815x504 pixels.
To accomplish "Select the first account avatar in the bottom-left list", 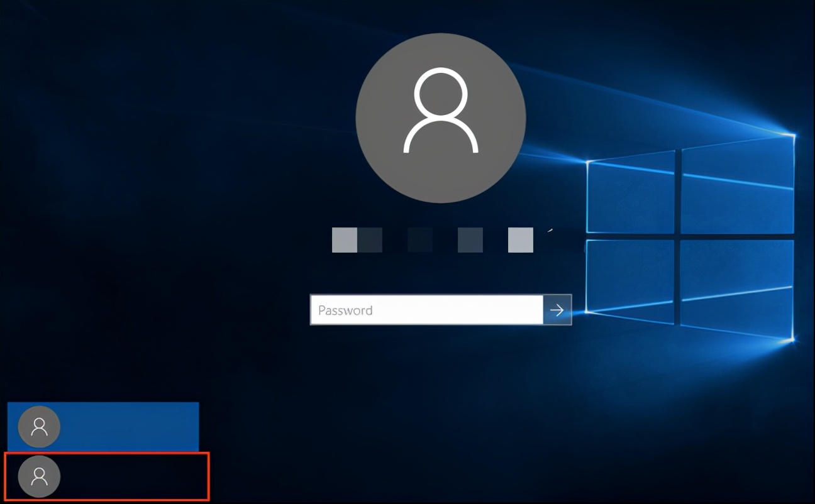I will pos(38,427).
